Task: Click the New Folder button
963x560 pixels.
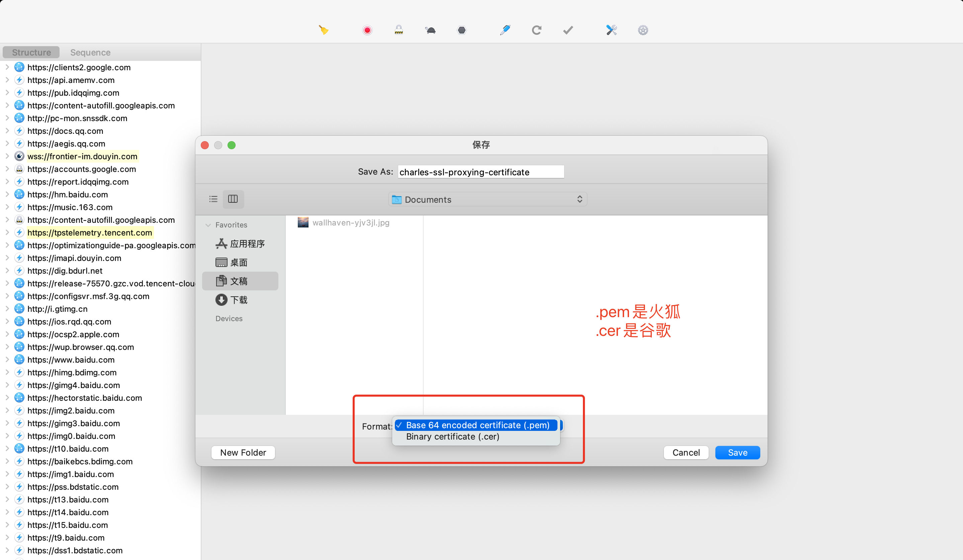Action: pyautogui.click(x=243, y=453)
